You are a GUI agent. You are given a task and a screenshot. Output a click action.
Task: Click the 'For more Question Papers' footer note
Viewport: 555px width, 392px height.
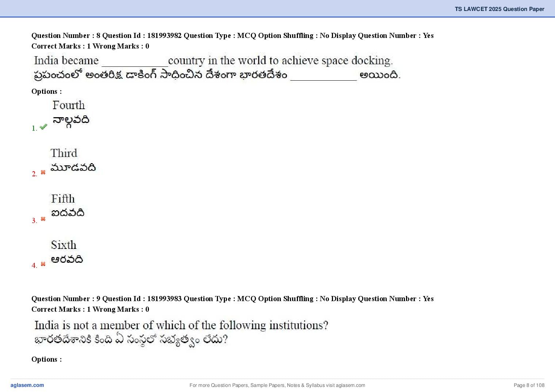coord(277,385)
